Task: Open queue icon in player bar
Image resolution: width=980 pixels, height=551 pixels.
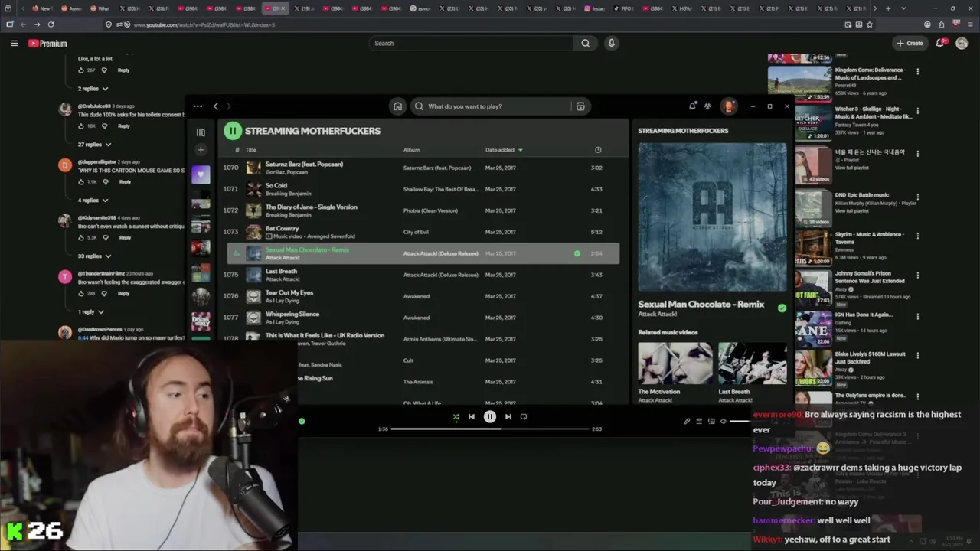Action: coord(699,421)
